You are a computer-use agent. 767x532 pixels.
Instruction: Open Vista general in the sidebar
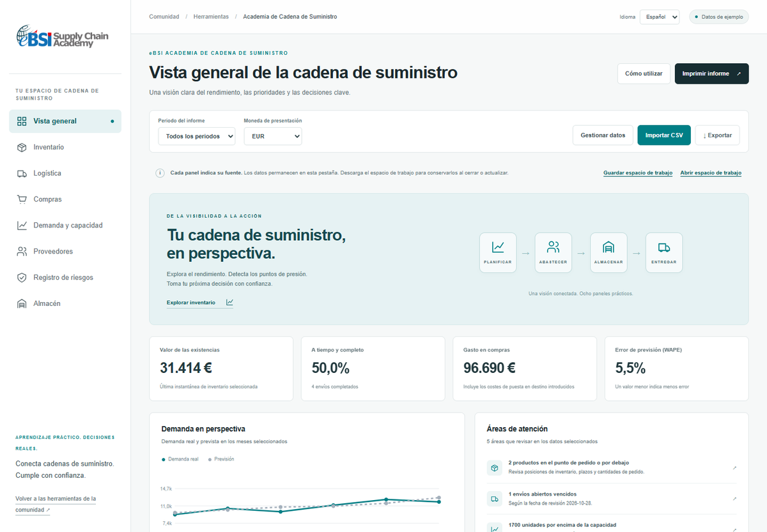[x=65, y=121]
